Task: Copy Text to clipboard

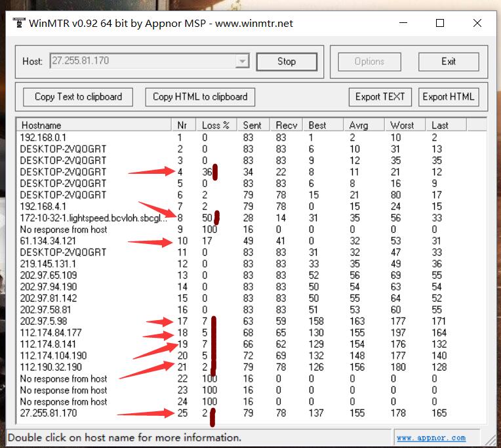Action: (78, 97)
